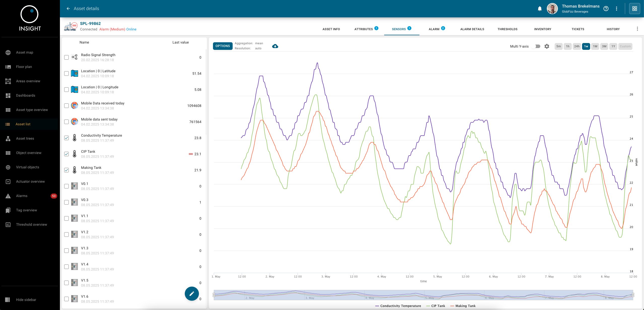The image size is (644, 310).
Task: Select the 3M time range
Action: click(604, 46)
